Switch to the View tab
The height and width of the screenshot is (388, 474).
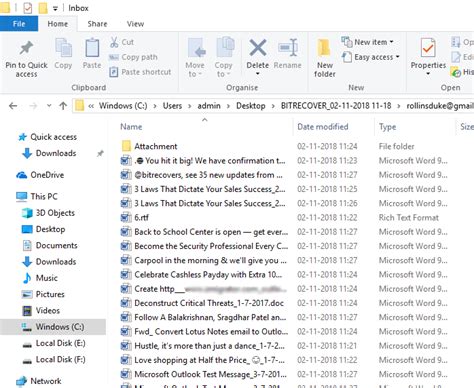pyautogui.click(x=135, y=24)
